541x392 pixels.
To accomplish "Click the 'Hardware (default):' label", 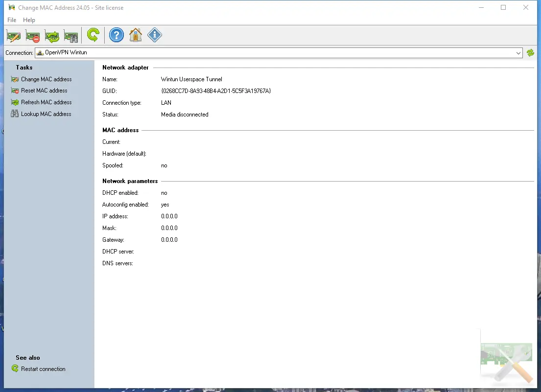I will click(124, 154).
